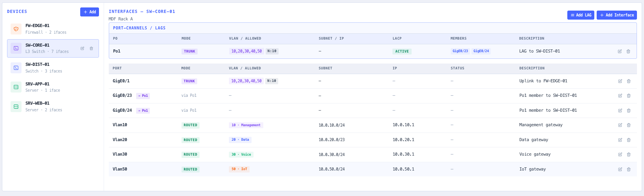Click description 'LAG to SW-DIST-01'

click(x=540, y=51)
